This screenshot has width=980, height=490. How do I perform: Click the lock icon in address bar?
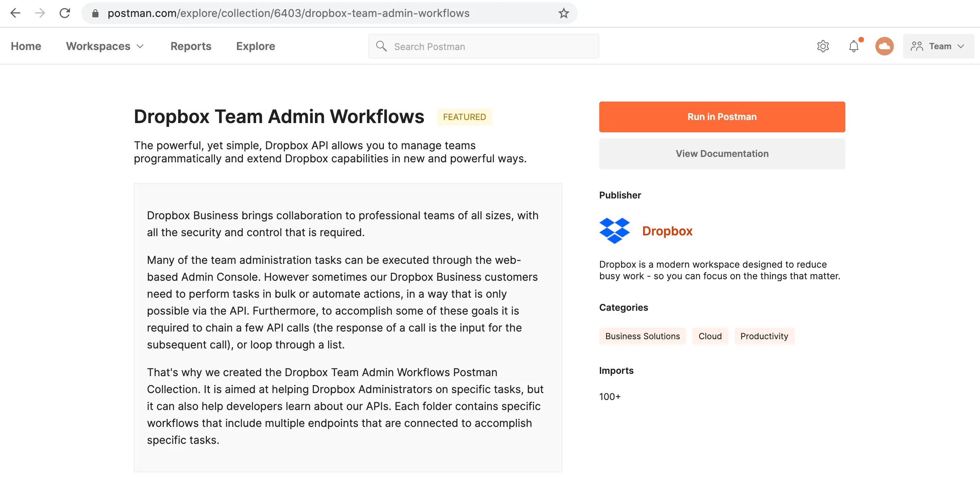click(95, 13)
